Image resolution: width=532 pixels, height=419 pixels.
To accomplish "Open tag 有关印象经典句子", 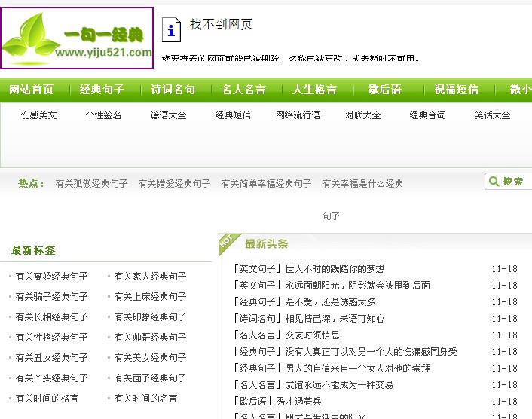I will pos(150,317).
